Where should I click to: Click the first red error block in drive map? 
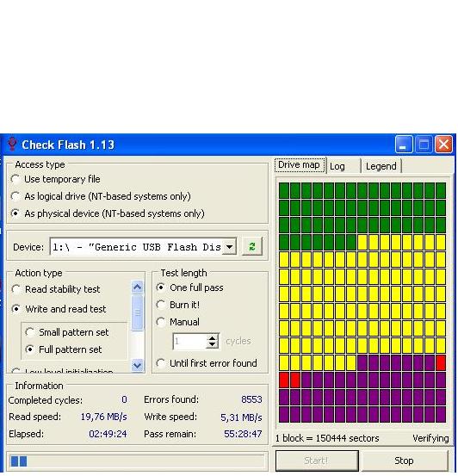(441, 362)
